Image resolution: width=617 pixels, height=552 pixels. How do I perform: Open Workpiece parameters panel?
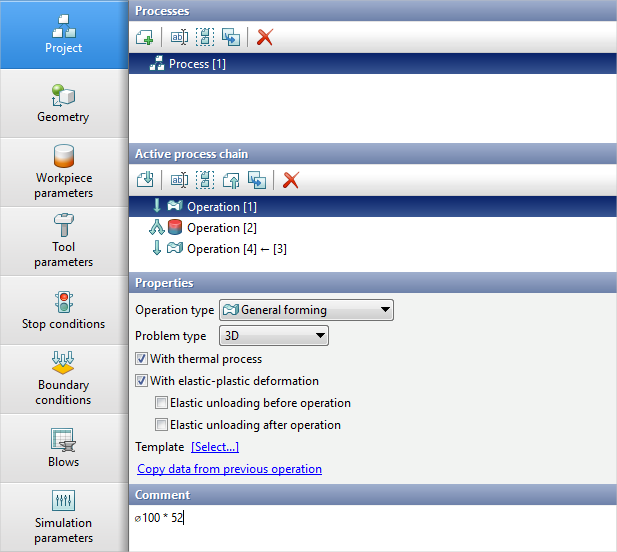(x=64, y=172)
